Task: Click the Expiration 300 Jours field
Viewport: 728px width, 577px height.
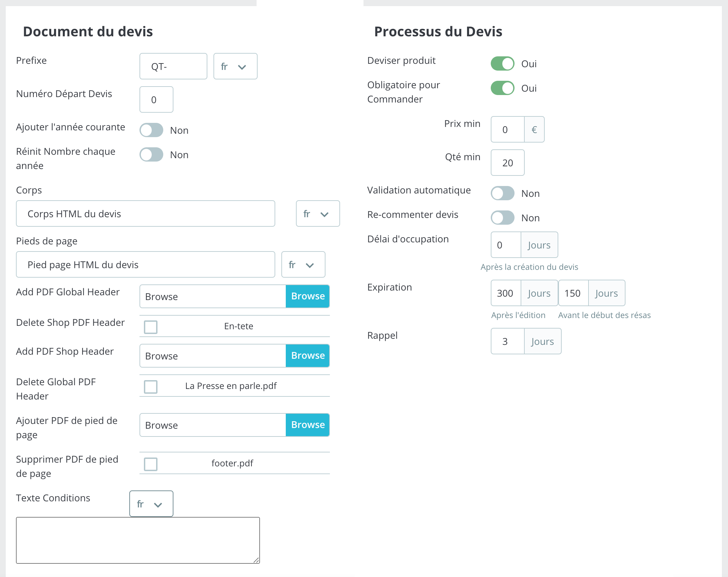Action: pos(505,293)
